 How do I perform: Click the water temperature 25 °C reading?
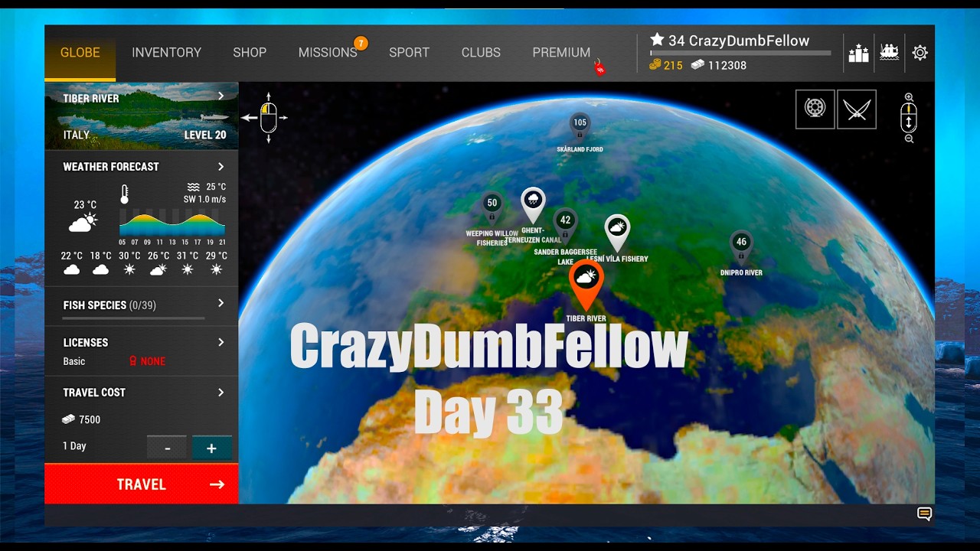(x=207, y=187)
